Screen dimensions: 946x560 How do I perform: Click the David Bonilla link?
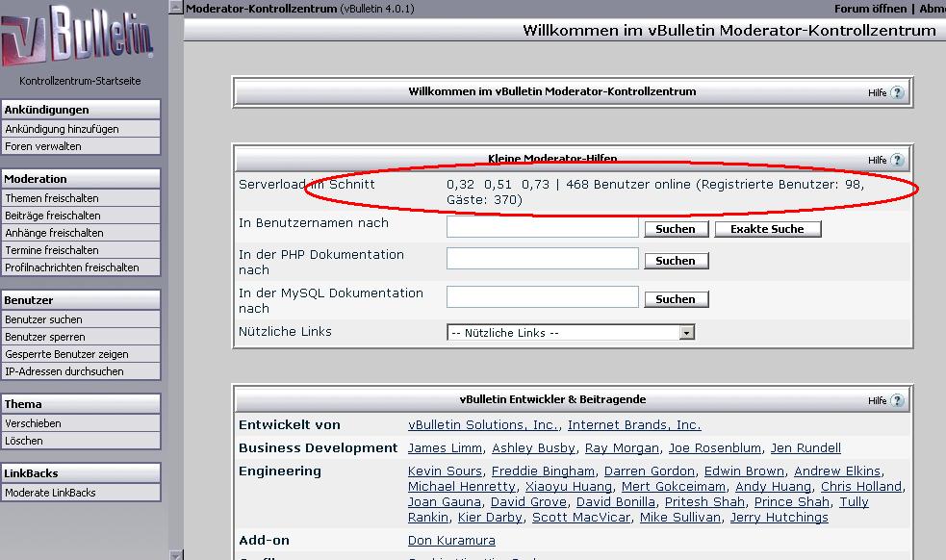(616, 502)
